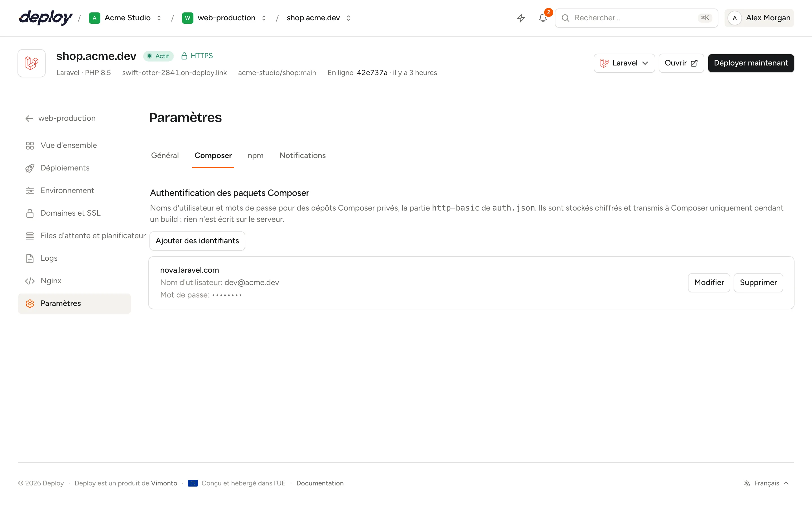
Task: Click the green Acme Studio avatar icon
Action: 94,18
